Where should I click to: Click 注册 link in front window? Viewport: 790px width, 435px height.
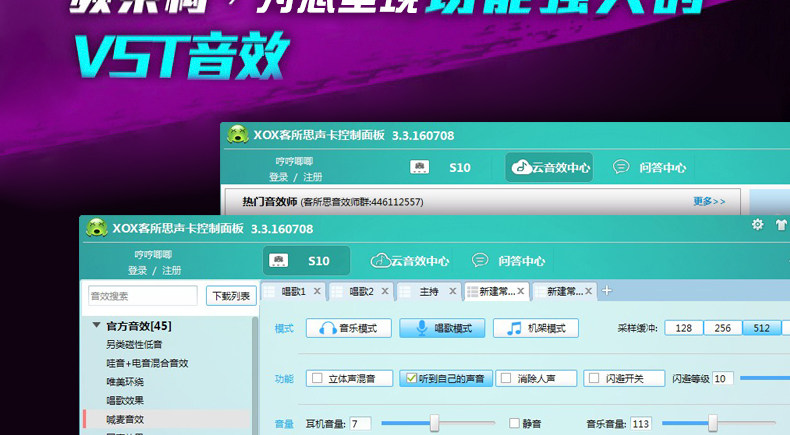click(172, 271)
